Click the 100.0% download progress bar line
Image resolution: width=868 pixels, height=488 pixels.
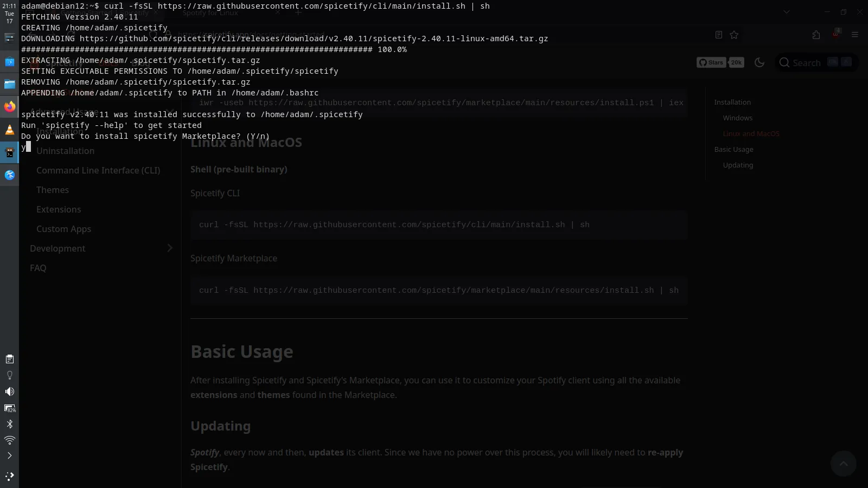point(214,49)
